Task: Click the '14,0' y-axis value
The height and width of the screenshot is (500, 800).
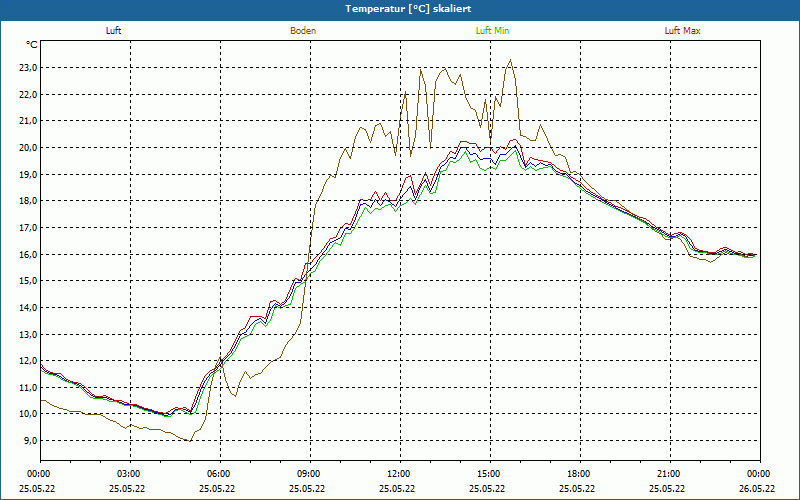Action: (28, 308)
